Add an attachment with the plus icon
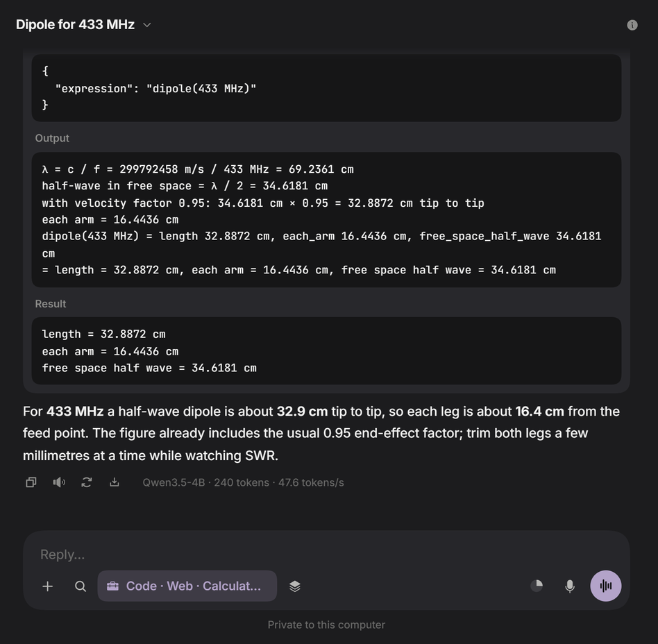Viewport: 658px width, 644px height. click(48, 586)
